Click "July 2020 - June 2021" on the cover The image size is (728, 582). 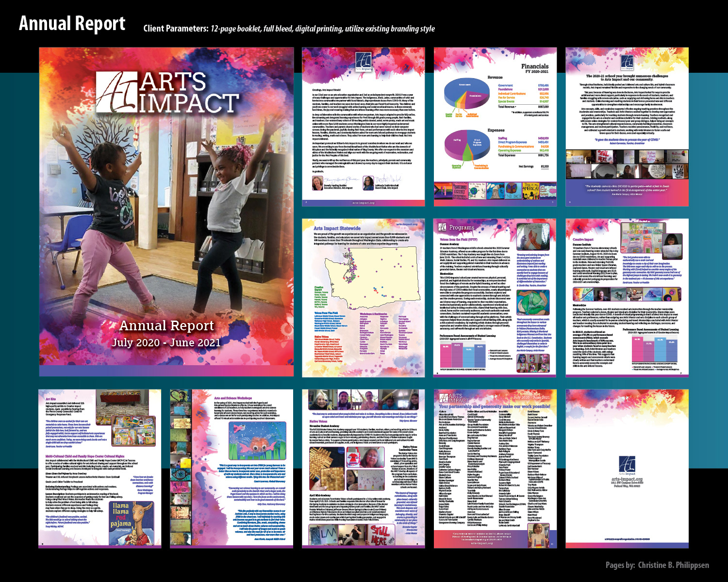pos(166,342)
